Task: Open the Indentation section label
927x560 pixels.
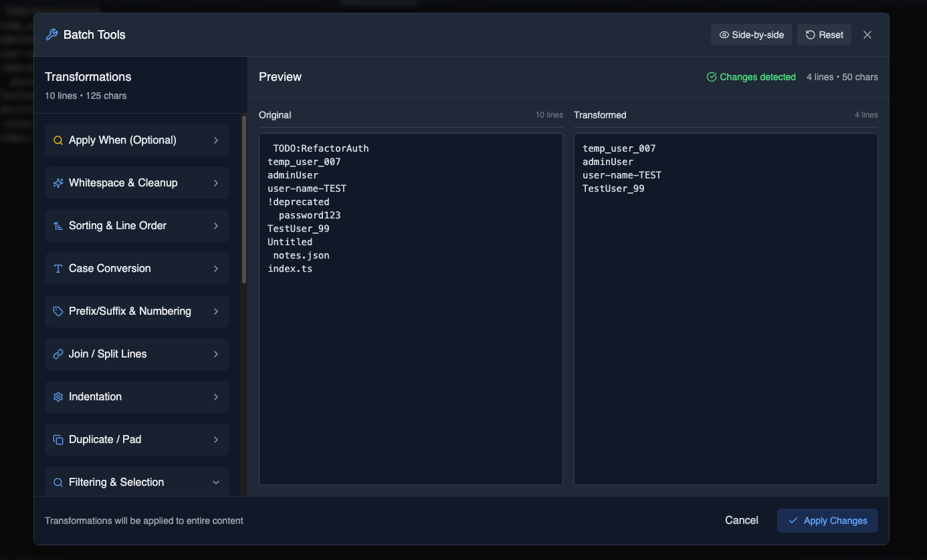Action: 95,397
